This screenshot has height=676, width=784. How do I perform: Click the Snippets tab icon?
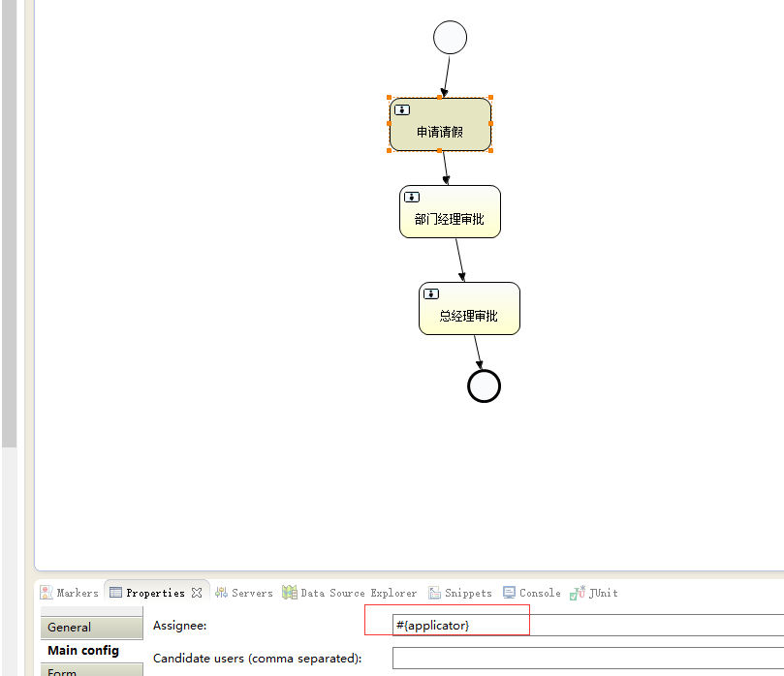[x=434, y=593]
